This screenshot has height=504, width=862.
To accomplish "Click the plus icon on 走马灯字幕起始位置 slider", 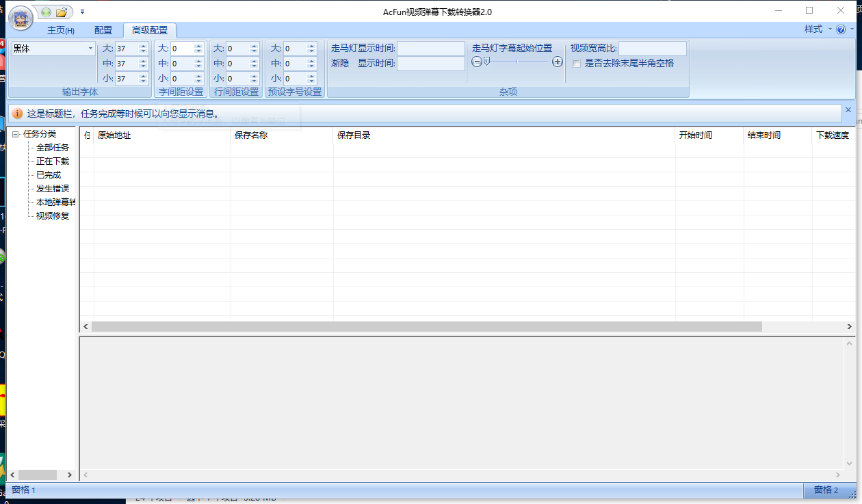I will (558, 62).
